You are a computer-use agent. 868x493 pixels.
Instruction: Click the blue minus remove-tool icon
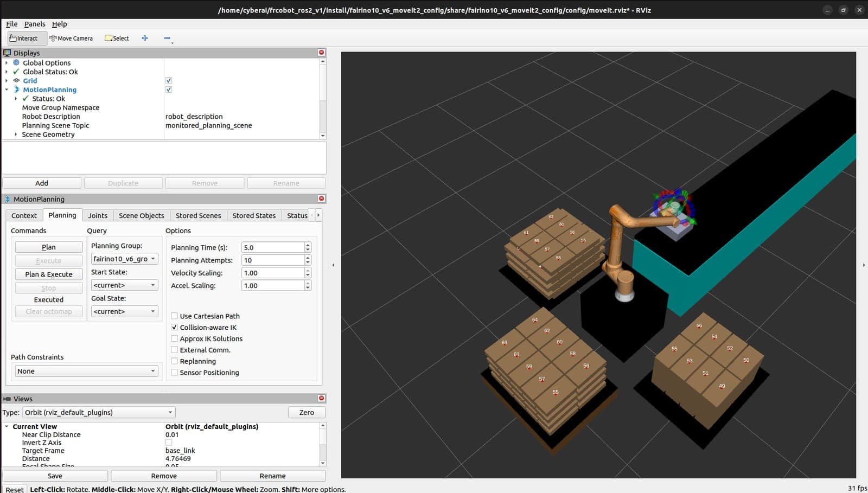(x=167, y=38)
